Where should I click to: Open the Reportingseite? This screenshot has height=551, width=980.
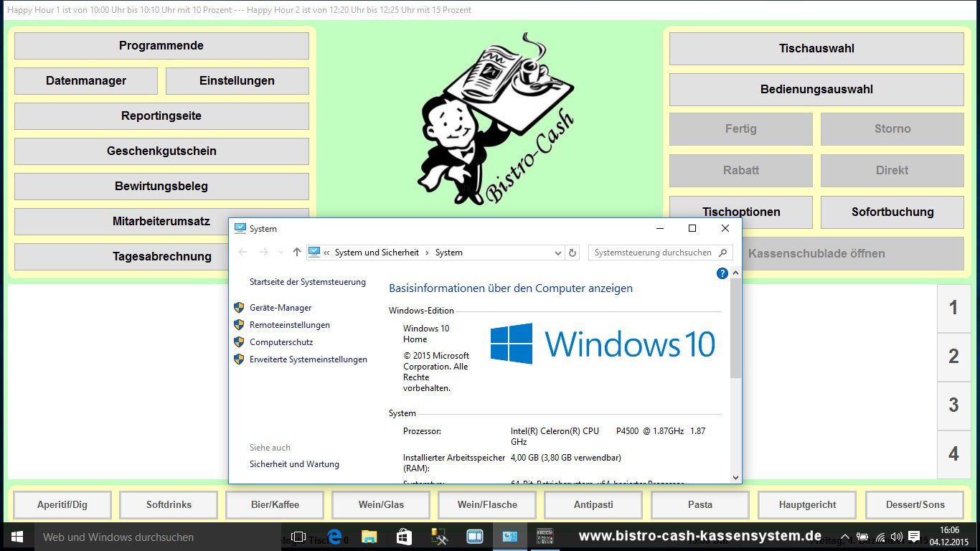click(161, 116)
